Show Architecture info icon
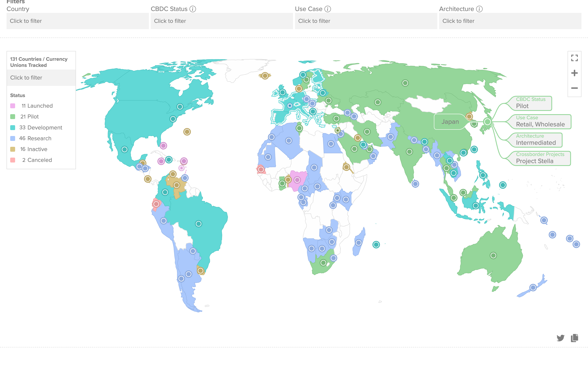588x367 pixels. (x=479, y=9)
